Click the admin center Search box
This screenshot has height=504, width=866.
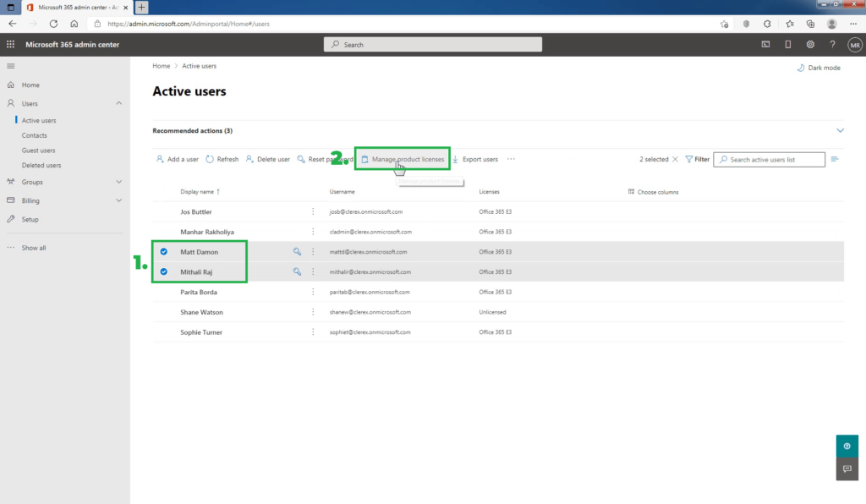coord(432,45)
